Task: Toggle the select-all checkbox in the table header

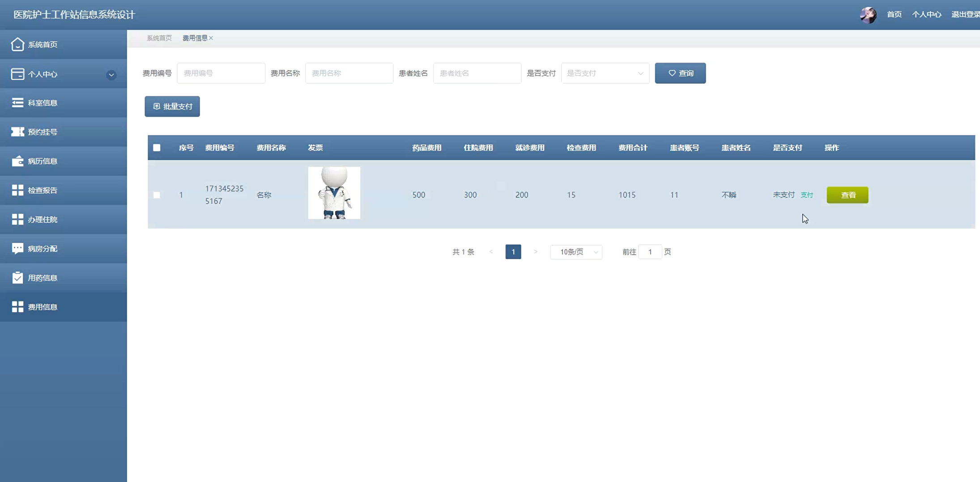Action: tap(157, 148)
